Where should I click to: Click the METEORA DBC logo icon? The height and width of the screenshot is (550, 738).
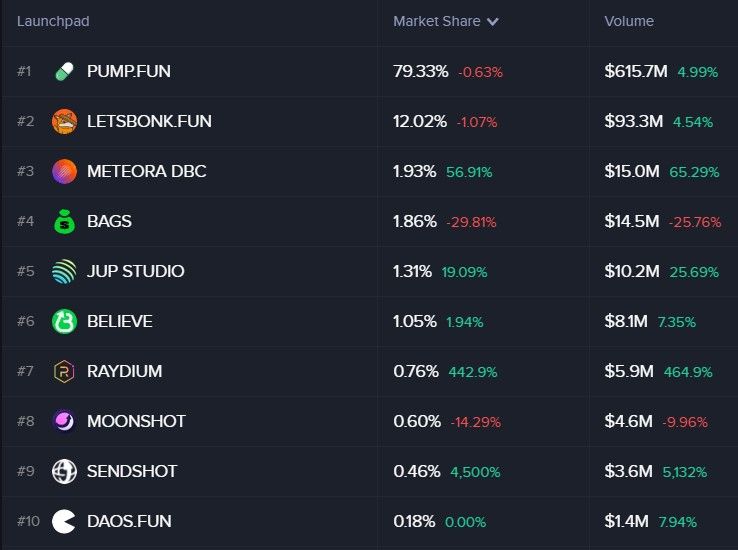pyautogui.click(x=64, y=171)
